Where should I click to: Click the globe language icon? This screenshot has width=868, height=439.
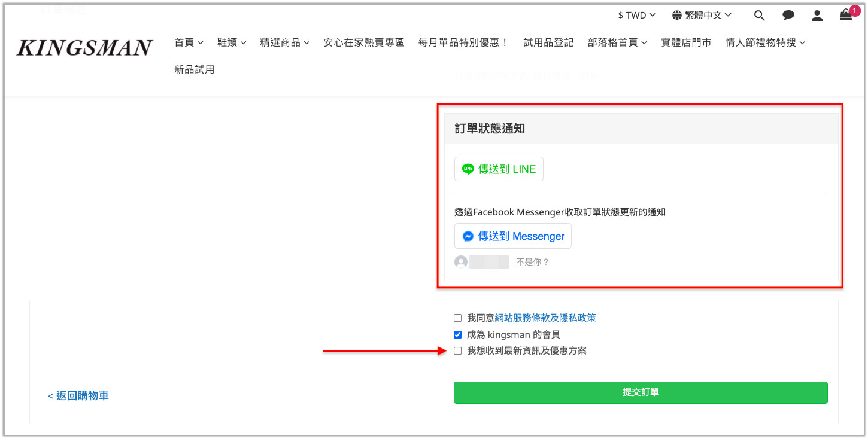click(677, 15)
